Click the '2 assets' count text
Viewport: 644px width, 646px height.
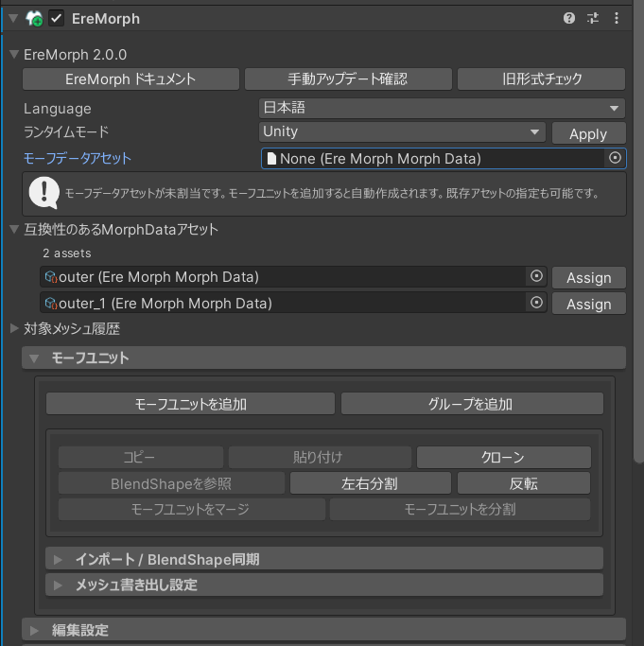67,253
